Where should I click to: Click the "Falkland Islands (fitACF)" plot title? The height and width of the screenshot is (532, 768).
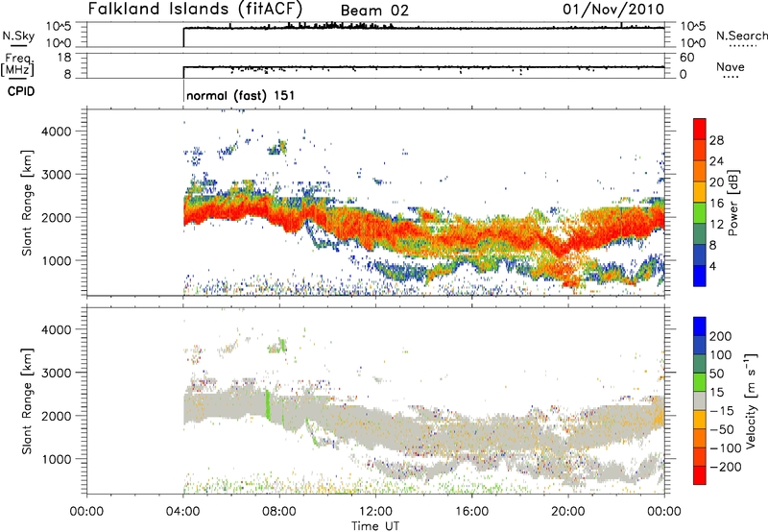(x=195, y=9)
